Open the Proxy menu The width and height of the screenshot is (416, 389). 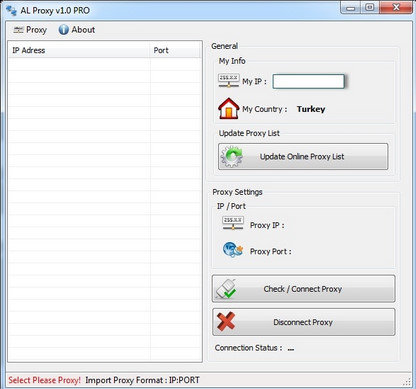(30, 30)
